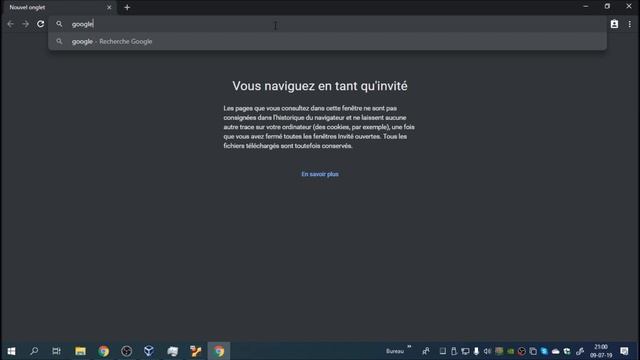
Task: Open VirtualBox from the taskbar
Action: tap(149, 351)
